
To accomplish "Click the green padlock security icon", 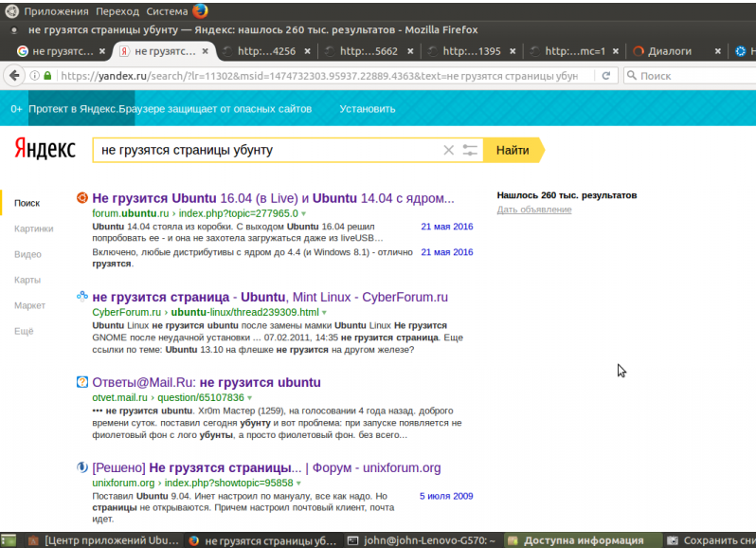I will click(47, 76).
